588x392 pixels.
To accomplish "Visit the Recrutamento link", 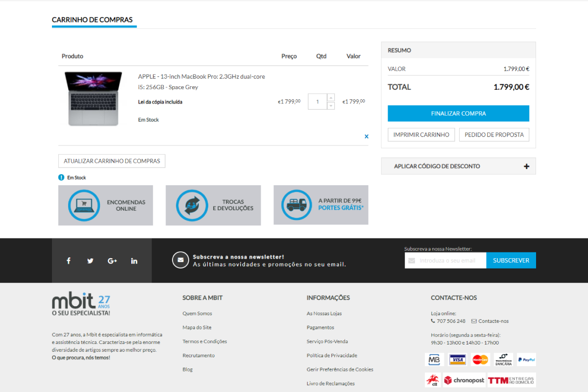I will [x=199, y=355].
